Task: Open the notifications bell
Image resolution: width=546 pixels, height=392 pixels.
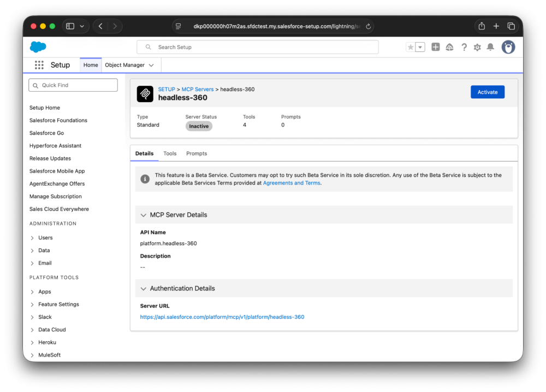Action: tap(490, 47)
